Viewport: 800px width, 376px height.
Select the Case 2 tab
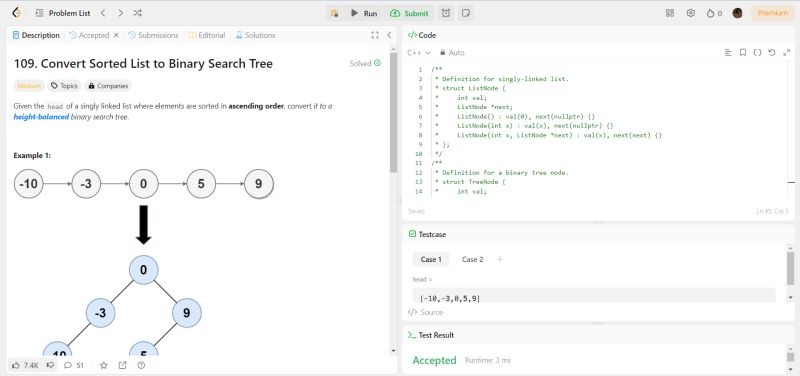pos(472,259)
